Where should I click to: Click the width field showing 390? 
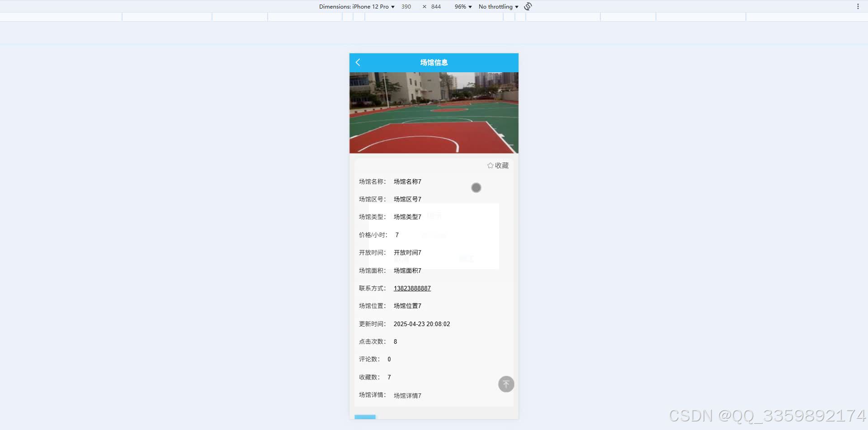click(406, 6)
